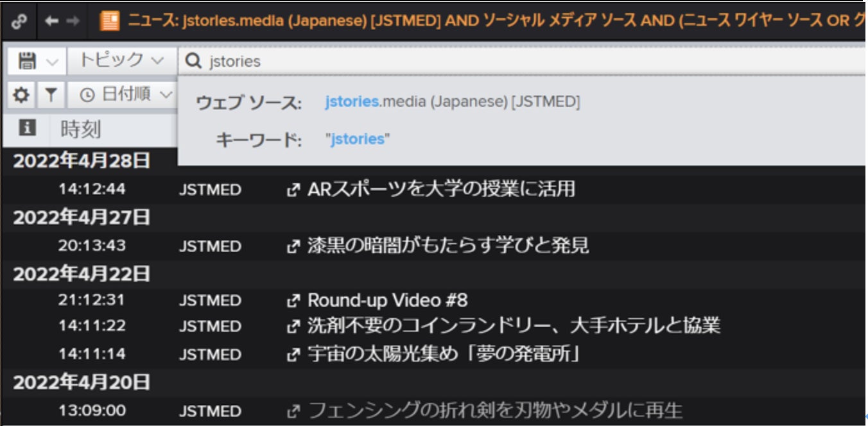Open settings with the gear icon
The width and height of the screenshot is (868, 426).
click(x=21, y=96)
